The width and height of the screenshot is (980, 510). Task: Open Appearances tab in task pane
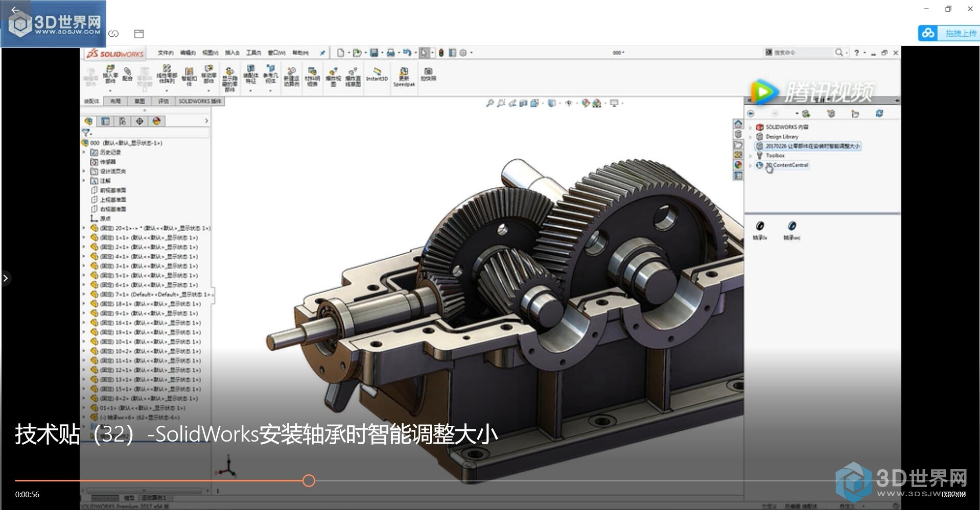(x=738, y=165)
